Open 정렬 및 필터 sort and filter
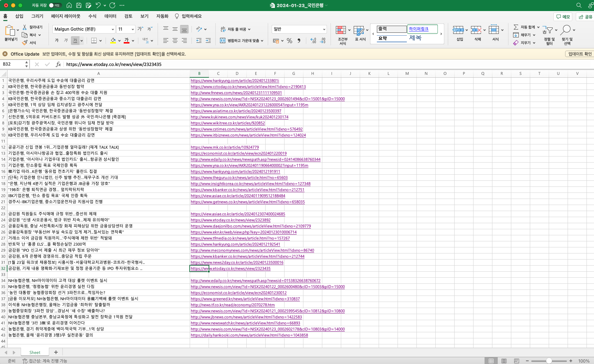This screenshot has width=594, height=364. 549,35
